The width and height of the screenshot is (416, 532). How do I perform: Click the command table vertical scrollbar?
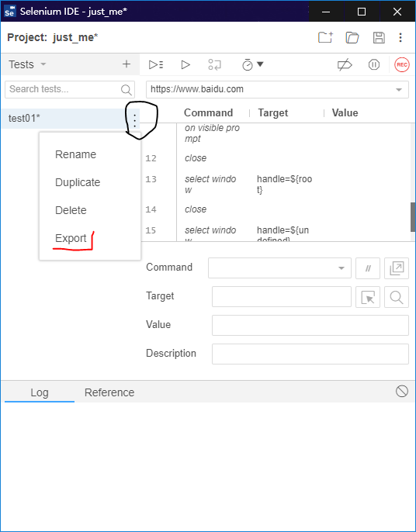coord(413,217)
